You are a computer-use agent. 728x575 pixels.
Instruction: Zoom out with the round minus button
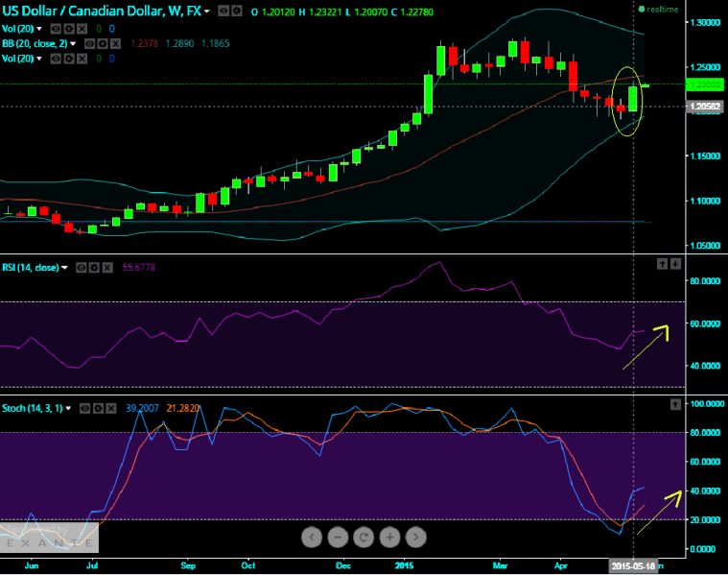coord(338,538)
